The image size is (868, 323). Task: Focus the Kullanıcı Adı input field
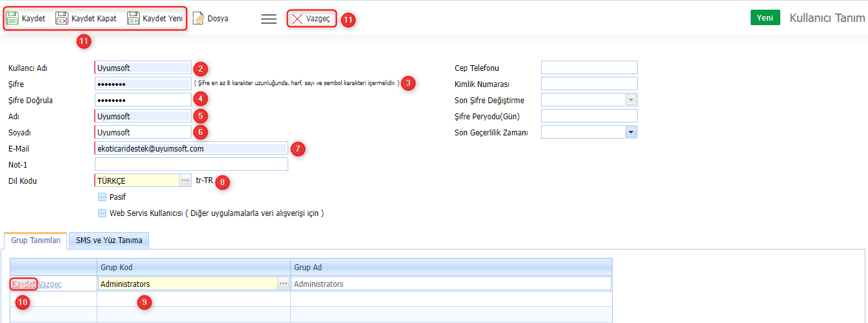pos(143,68)
